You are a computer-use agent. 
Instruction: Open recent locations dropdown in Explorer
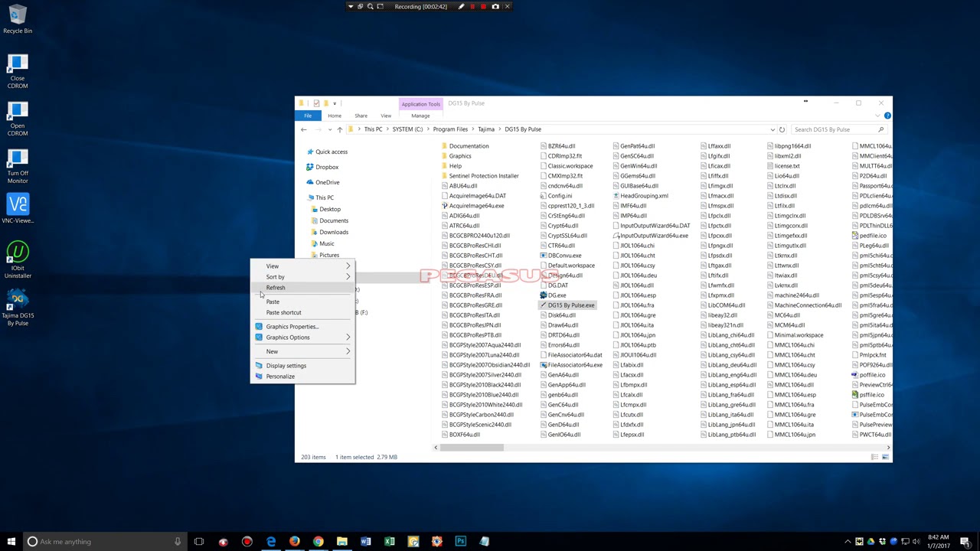click(x=330, y=129)
